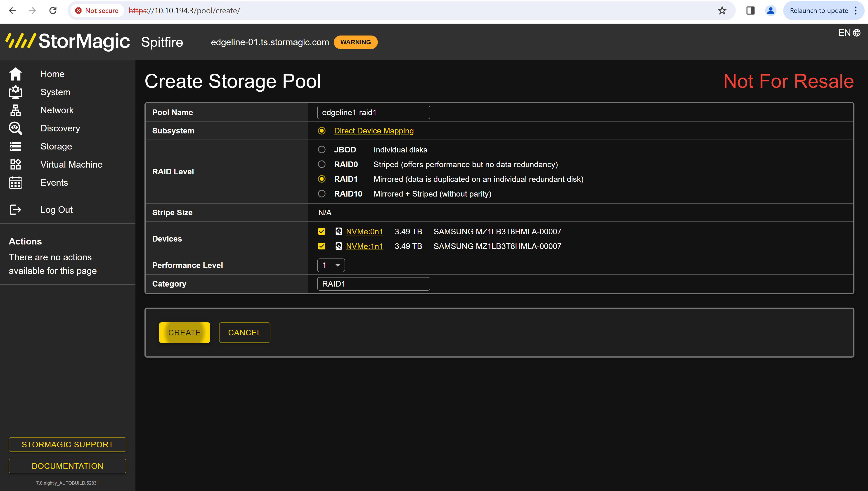Click the STORMAGIC SUPPORT button

click(67, 444)
